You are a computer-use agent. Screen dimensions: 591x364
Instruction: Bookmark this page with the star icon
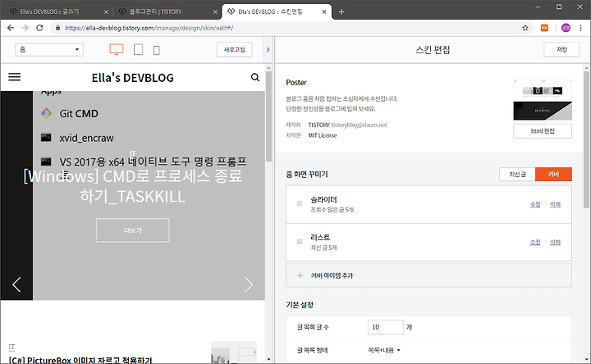(x=525, y=28)
